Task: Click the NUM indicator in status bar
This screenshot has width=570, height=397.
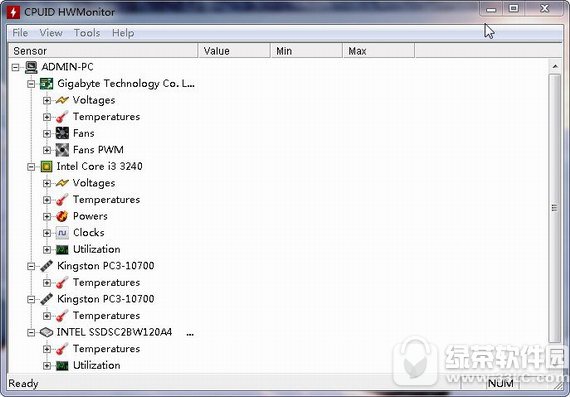Action: coord(501,384)
